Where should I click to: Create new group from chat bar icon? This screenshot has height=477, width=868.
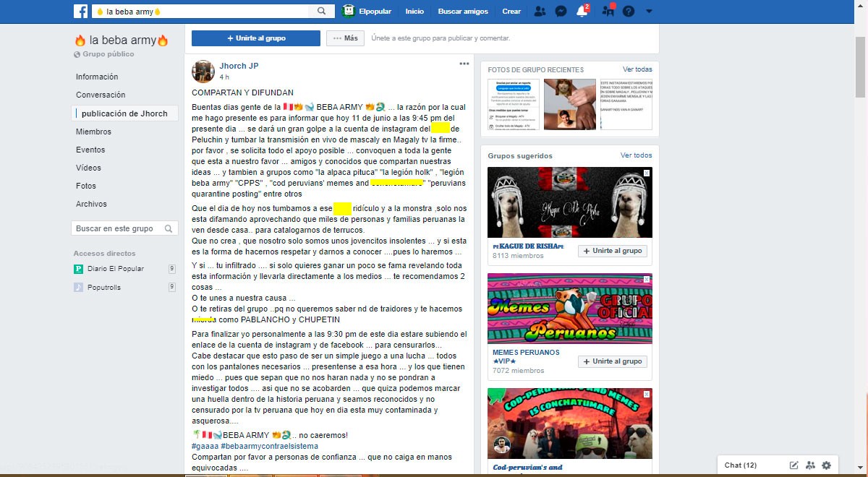810,465
